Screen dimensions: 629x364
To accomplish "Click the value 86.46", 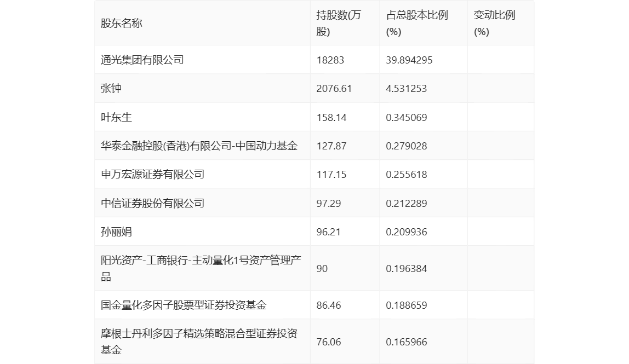I will pos(329,305).
